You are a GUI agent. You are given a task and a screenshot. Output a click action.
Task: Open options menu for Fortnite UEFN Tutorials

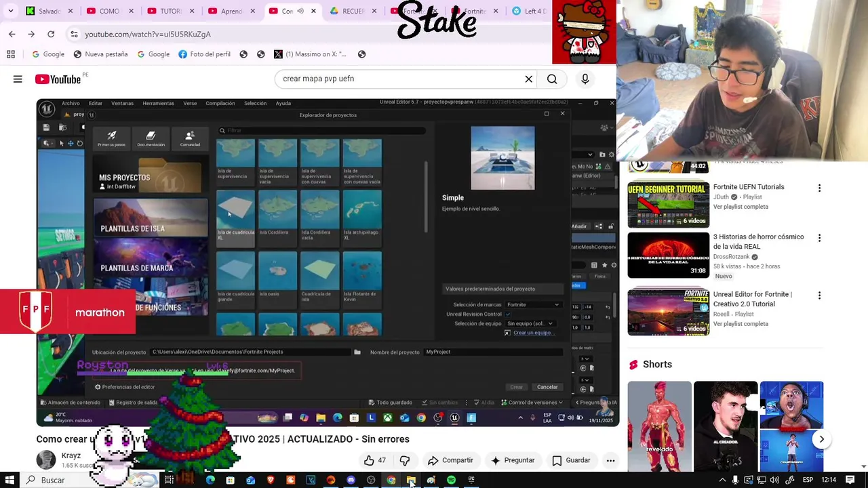pyautogui.click(x=819, y=188)
